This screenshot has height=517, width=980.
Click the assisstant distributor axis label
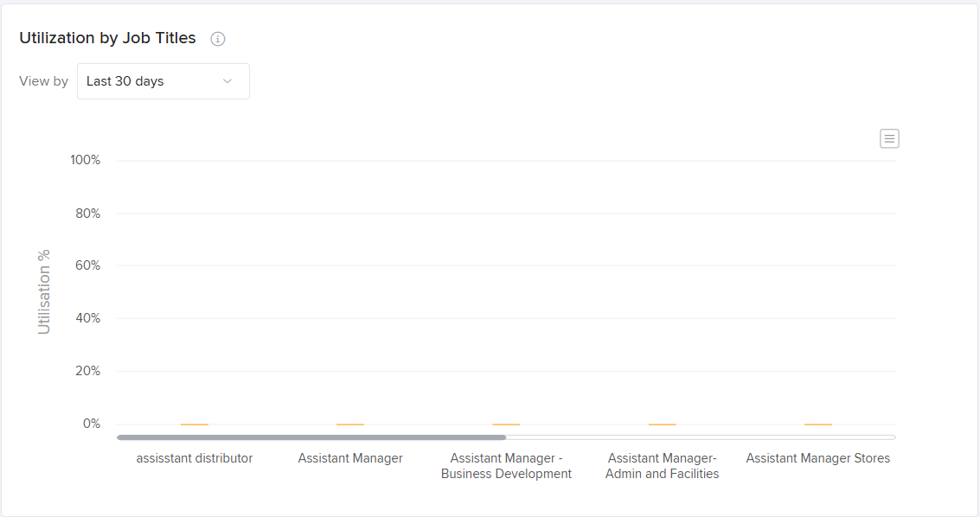tap(195, 458)
